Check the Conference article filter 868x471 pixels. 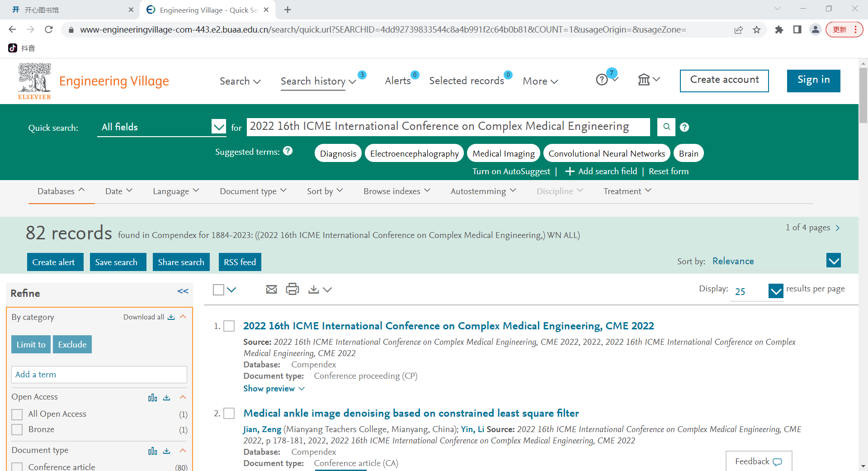tap(17, 467)
